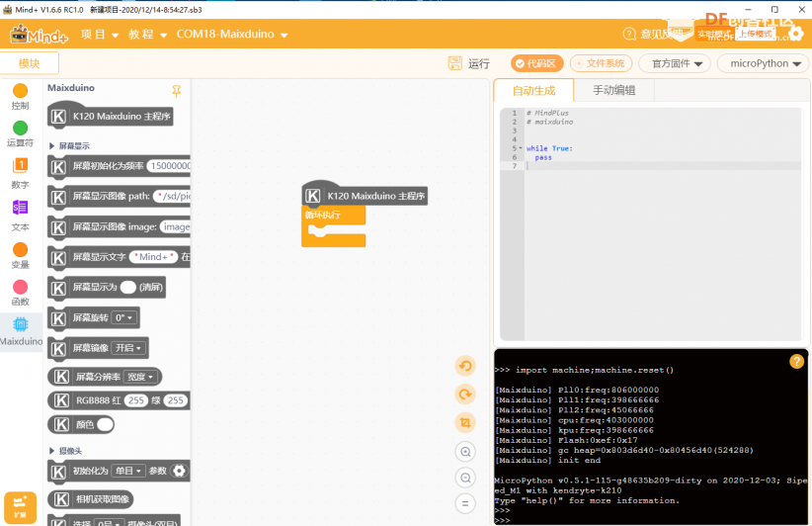Click the Mind+ logo

click(39, 35)
